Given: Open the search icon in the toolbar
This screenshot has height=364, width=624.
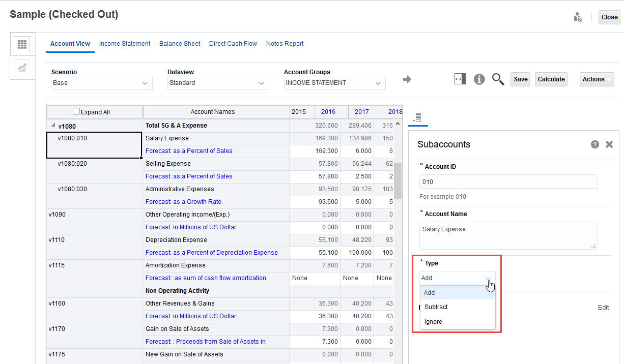Looking at the screenshot, I should 498,79.
